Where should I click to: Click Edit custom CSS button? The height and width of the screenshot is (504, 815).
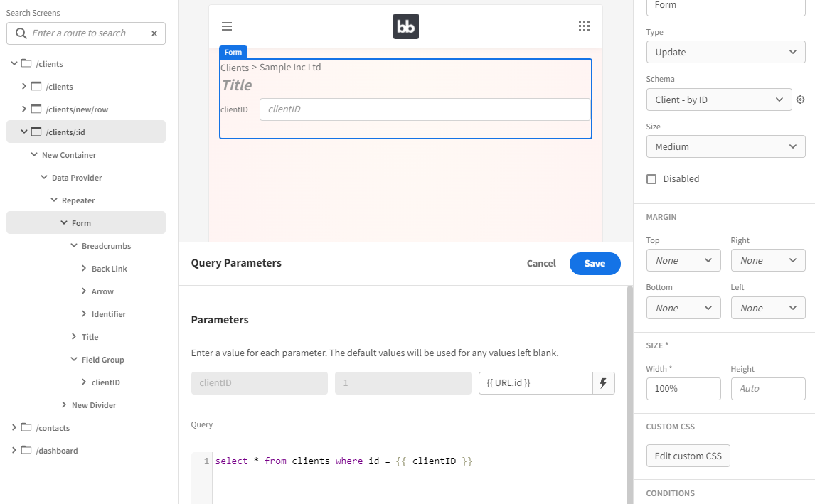pyautogui.click(x=688, y=456)
